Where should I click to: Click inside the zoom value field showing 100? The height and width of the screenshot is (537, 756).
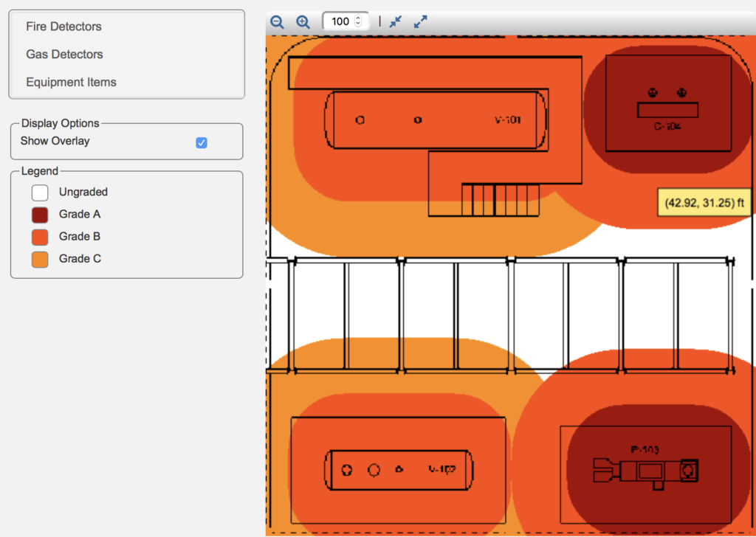pos(340,22)
